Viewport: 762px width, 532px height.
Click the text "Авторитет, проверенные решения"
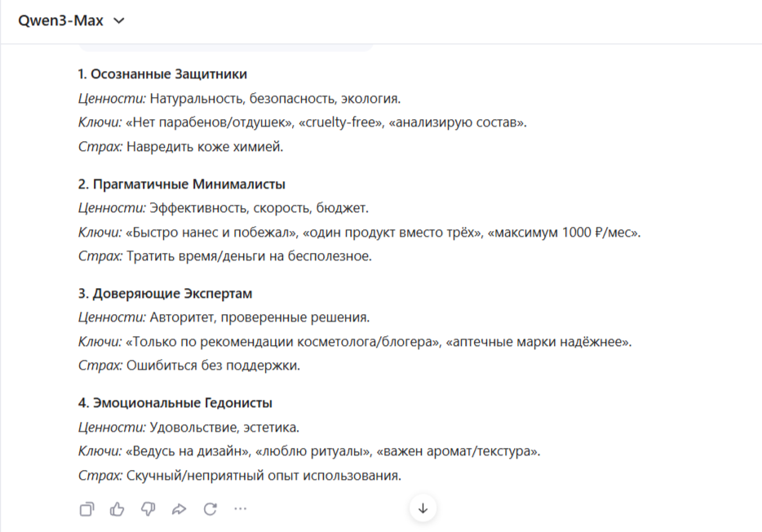pos(259,317)
